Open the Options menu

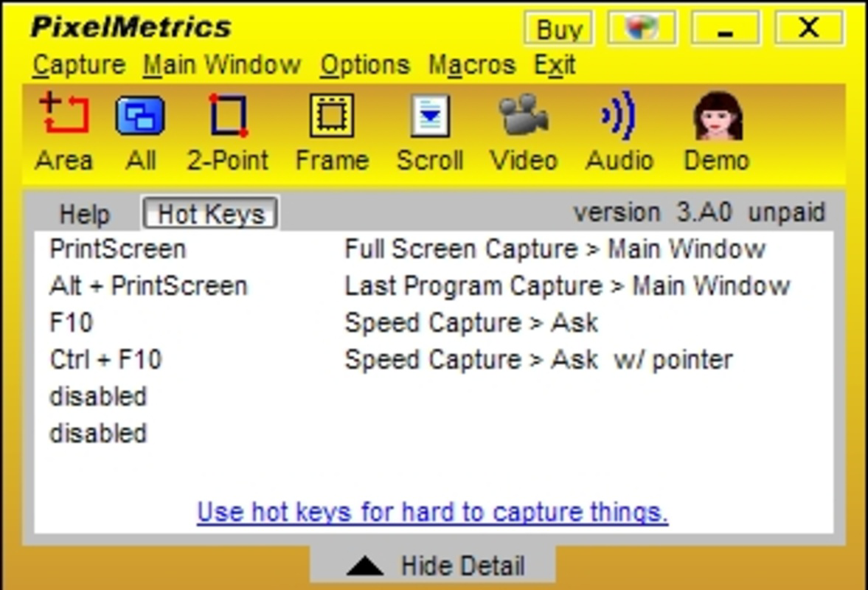[x=363, y=65]
